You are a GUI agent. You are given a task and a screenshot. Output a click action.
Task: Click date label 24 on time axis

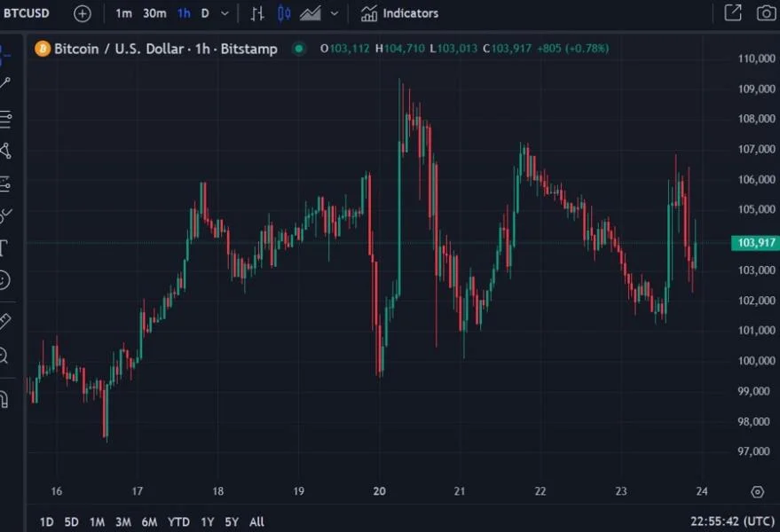[702, 491]
